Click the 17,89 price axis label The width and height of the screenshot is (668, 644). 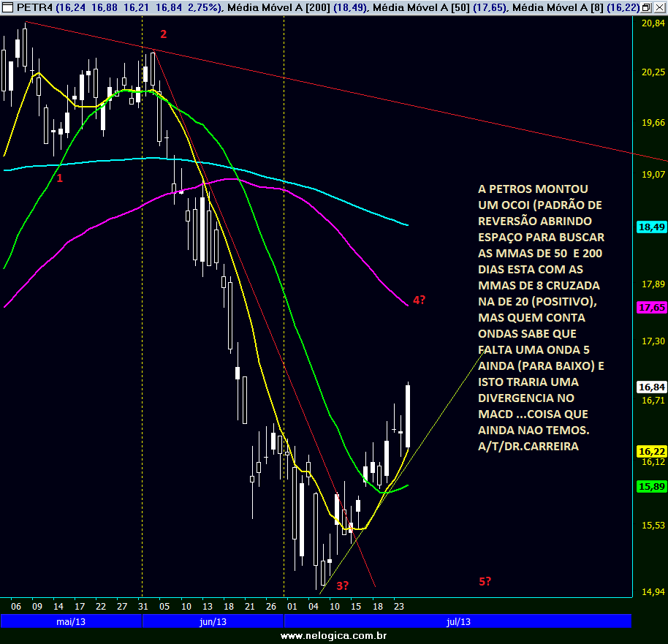653,284
